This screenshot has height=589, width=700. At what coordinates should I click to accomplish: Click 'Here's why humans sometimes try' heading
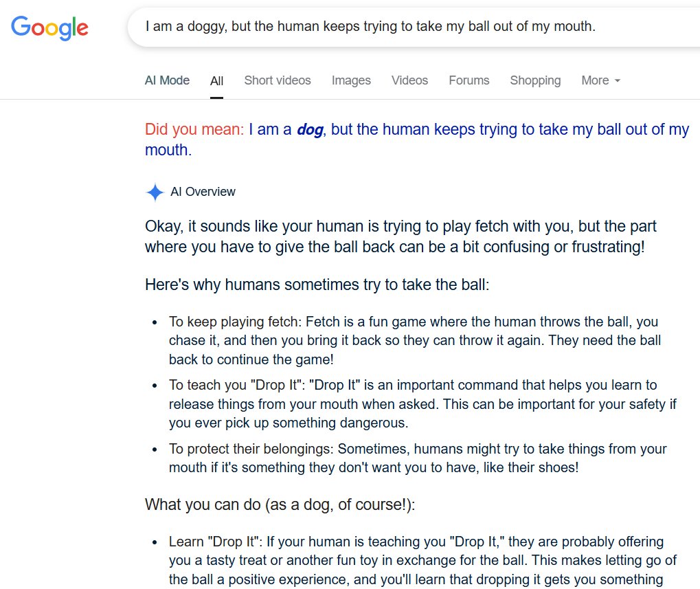[x=317, y=285]
